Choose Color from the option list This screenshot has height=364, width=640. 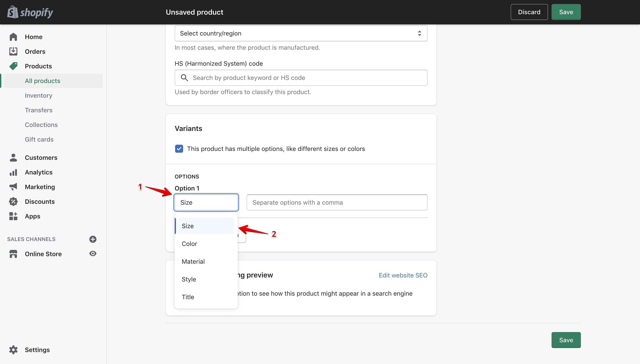point(206,244)
